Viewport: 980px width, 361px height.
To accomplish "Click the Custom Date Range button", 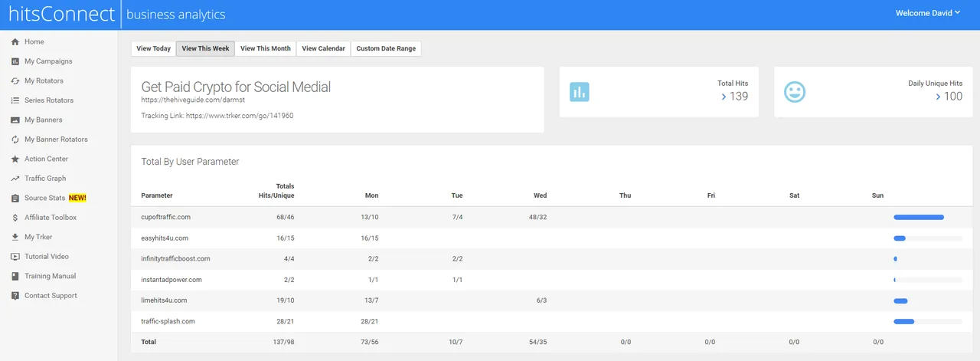I will pyautogui.click(x=386, y=48).
